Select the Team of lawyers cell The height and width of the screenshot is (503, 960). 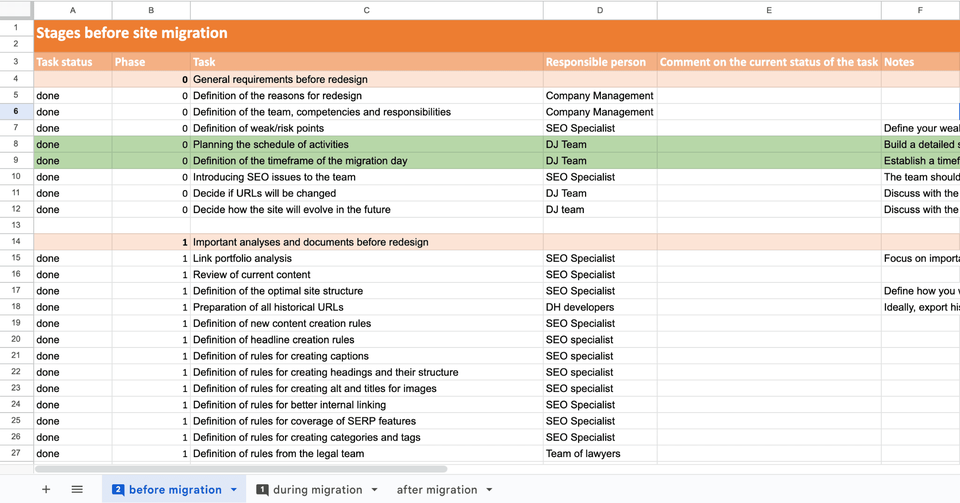599,454
